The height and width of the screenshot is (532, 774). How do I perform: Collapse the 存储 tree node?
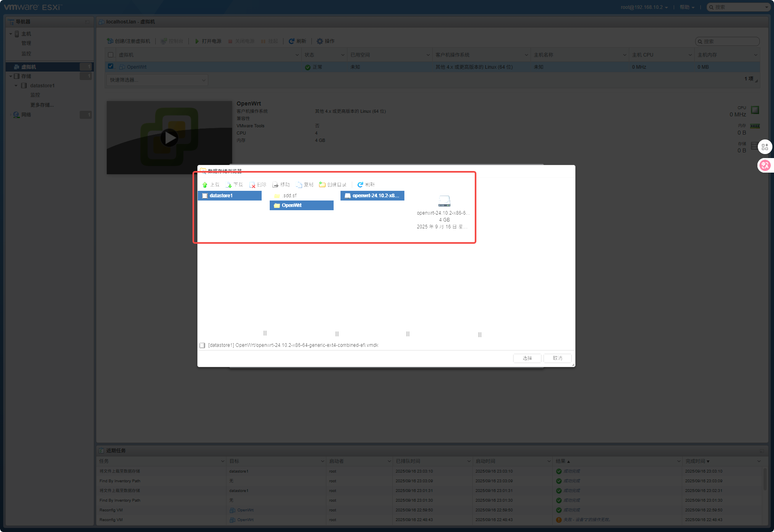coord(11,76)
